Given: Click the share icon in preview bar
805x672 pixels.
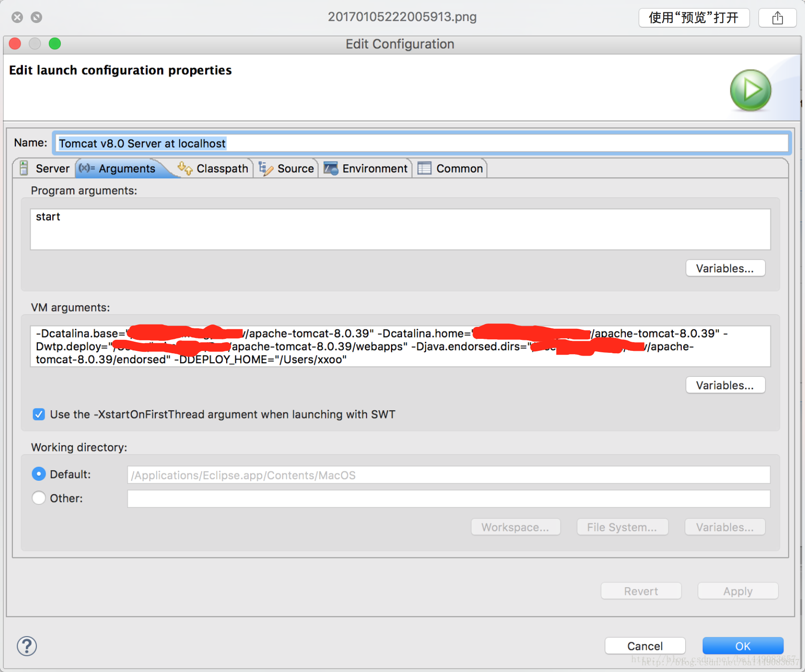Looking at the screenshot, I should pyautogui.click(x=777, y=18).
